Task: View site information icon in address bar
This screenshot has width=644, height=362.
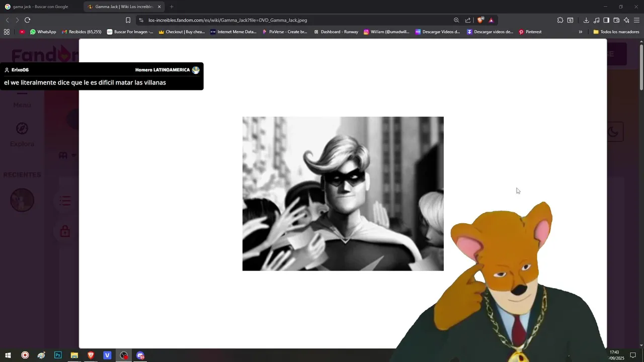Action: pos(141,20)
